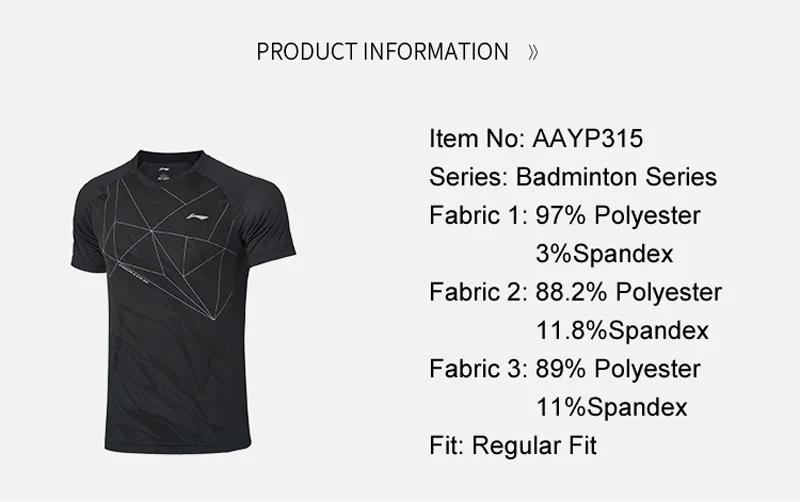Select the 11.8%Spandex text

click(x=622, y=330)
